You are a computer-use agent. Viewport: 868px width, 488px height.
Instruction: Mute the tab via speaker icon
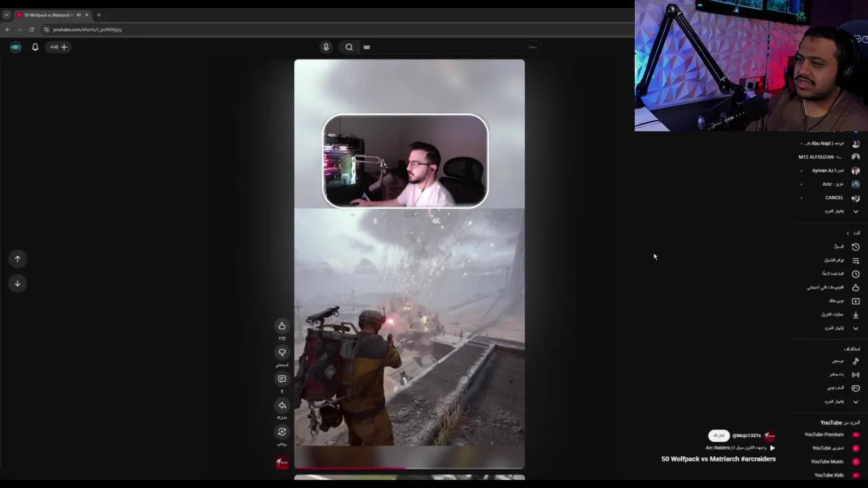click(x=79, y=15)
